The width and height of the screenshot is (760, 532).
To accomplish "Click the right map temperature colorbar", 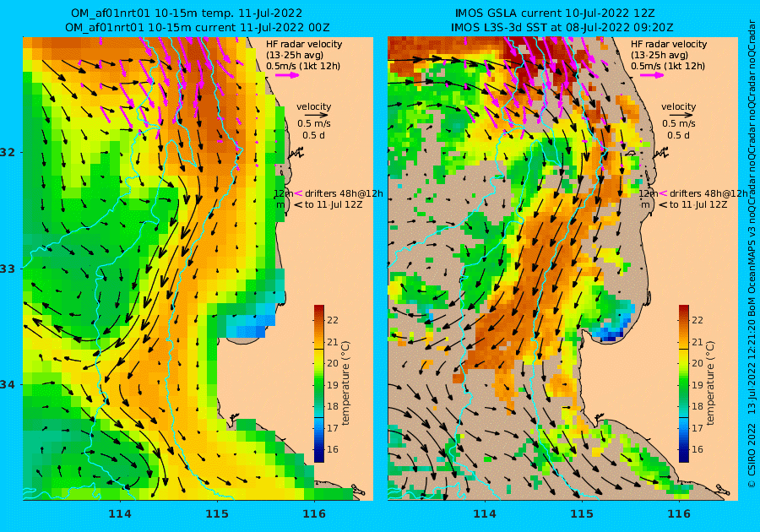I will [683, 383].
